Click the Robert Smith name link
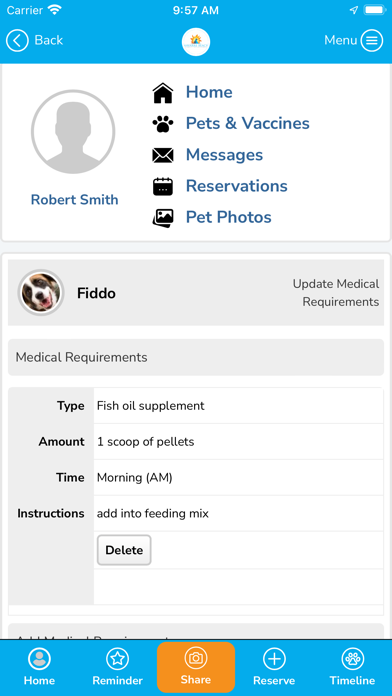This screenshot has height=696, width=392. 75,200
